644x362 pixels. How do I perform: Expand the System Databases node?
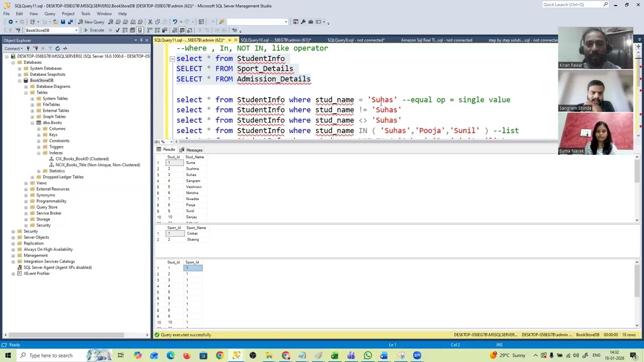(x=20, y=68)
